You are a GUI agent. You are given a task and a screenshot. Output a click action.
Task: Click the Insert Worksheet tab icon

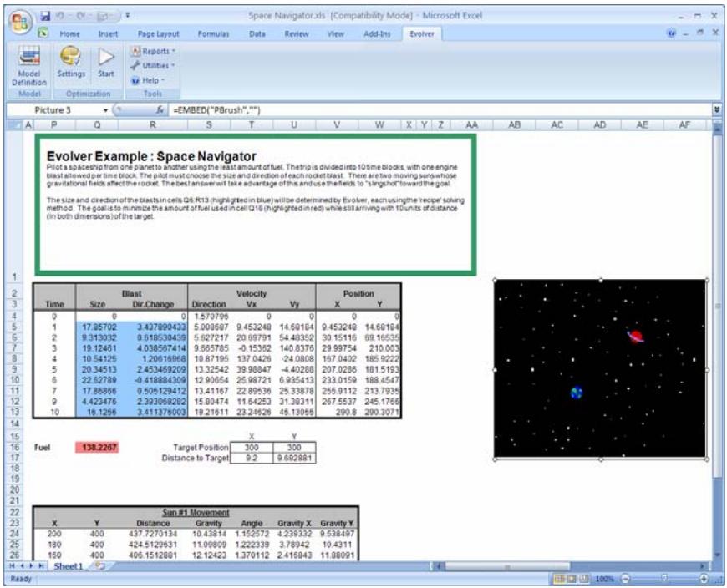pyautogui.click(x=101, y=566)
